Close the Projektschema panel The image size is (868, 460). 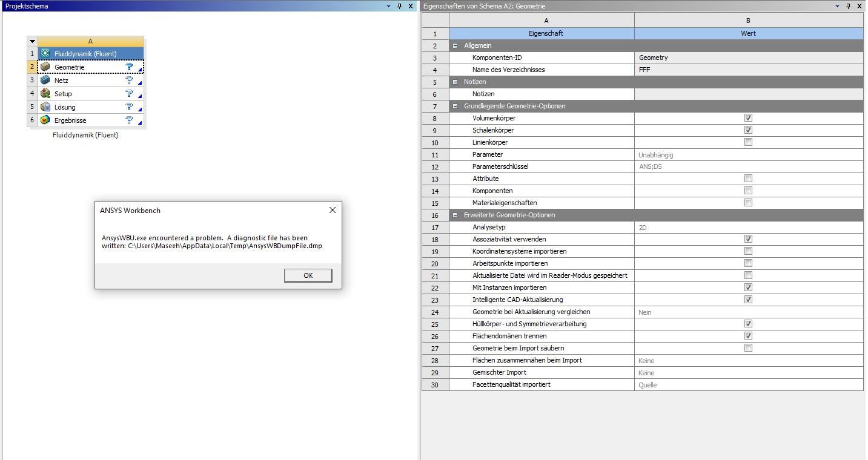click(x=411, y=6)
